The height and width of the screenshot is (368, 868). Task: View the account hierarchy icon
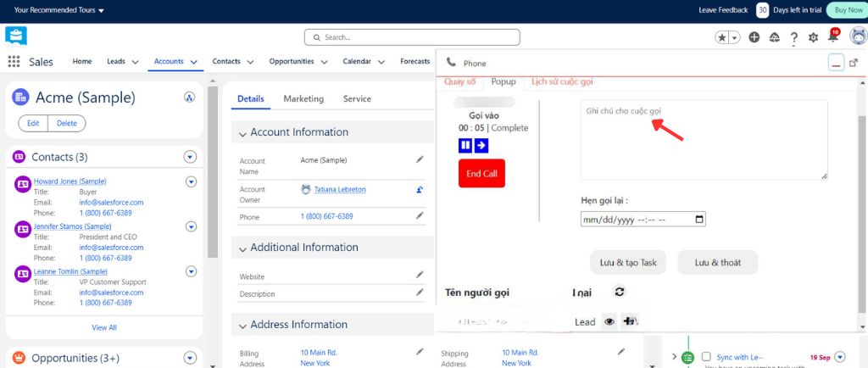pos(189,98)
